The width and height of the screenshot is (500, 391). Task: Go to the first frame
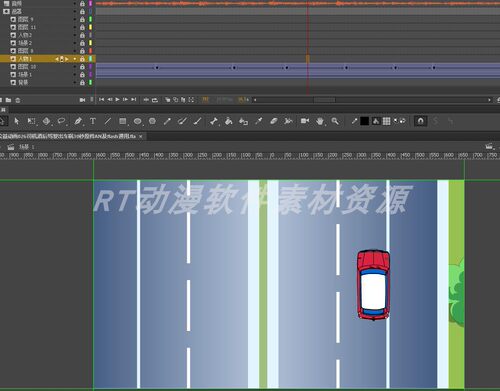click(102, 100)
